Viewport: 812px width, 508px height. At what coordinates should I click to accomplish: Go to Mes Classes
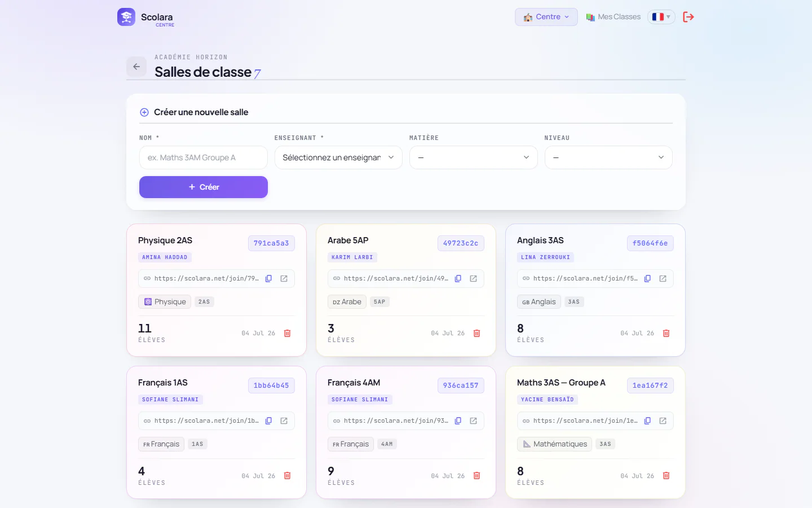pyautogui.click(x=614, y=17)
